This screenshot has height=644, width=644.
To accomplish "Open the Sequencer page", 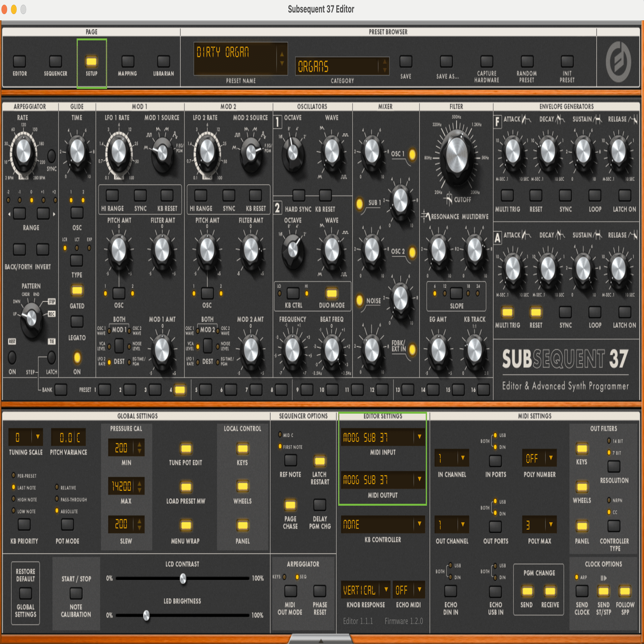I will click(55, 61).
